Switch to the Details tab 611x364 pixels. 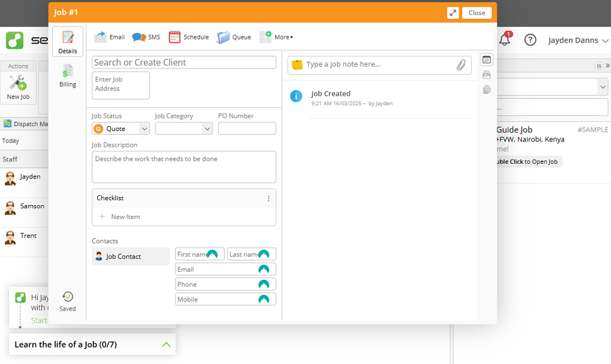tap(68, 42)
